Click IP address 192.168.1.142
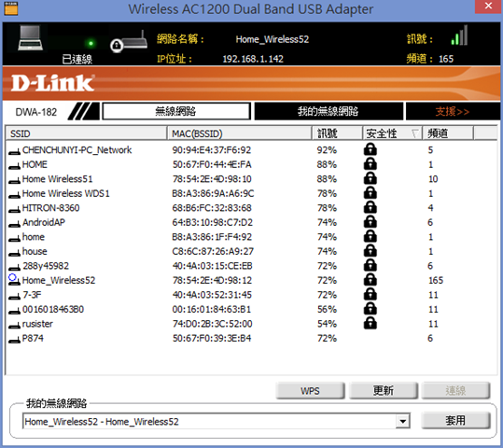This screenshot has width=503, height=448. coord(253,59)
